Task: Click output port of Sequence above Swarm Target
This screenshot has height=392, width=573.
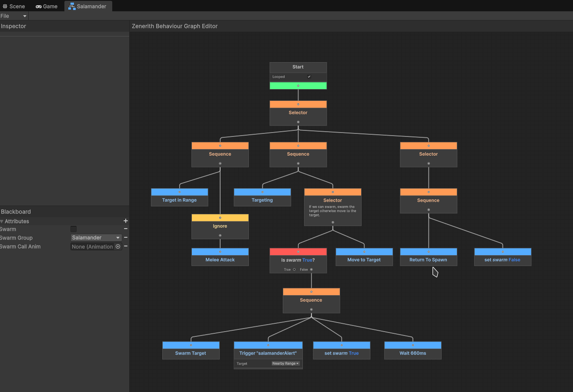Action: 312,309
